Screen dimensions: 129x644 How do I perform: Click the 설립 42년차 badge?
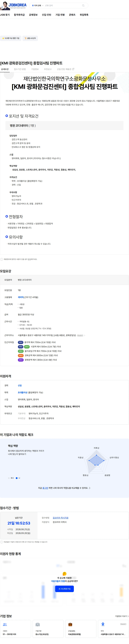tap(30, 38)
